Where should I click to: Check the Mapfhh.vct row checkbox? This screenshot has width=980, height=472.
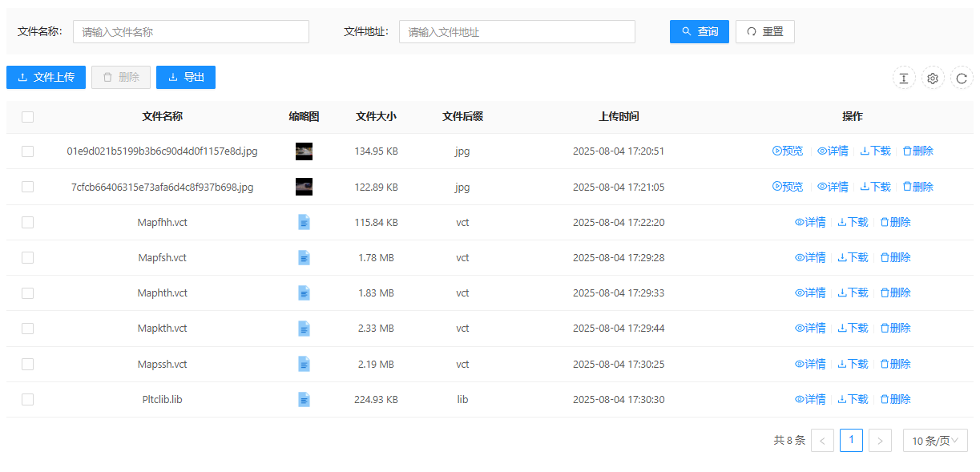coord(28,222)
